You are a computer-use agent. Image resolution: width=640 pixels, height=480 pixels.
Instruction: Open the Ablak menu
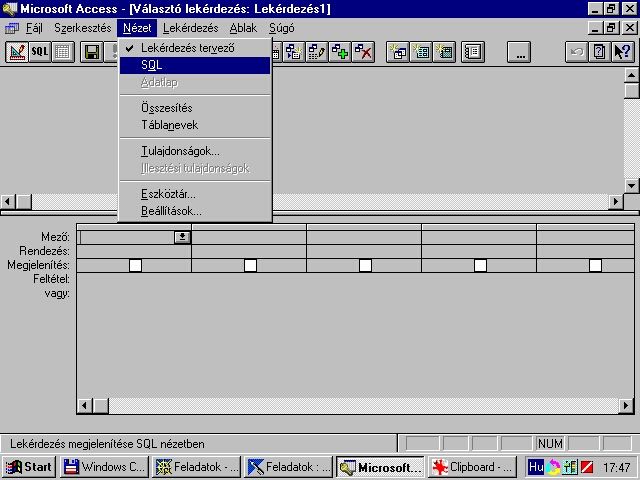(x=243, y=28)
